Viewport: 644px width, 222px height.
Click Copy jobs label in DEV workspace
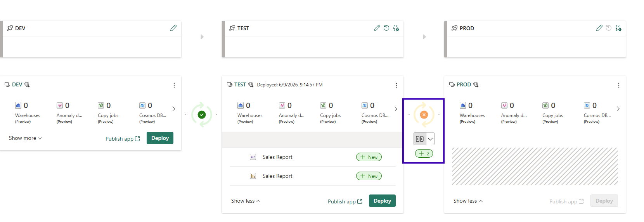[108, 115]
